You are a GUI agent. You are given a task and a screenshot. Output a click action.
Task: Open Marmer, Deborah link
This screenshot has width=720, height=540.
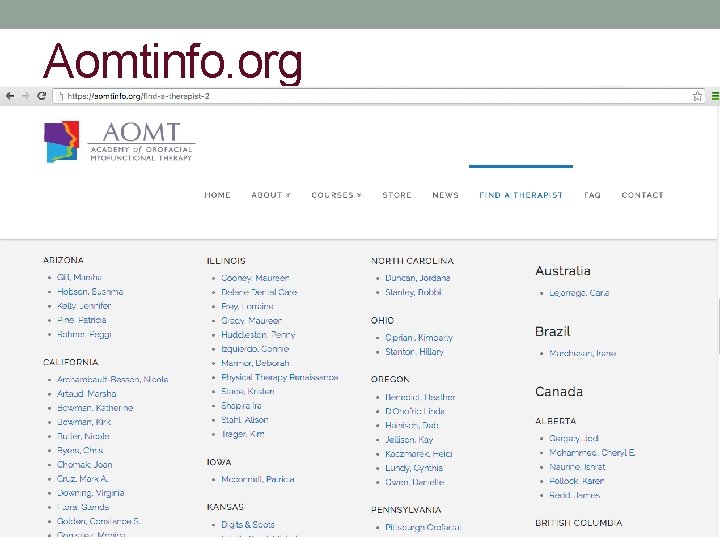[x=255, y=363]
